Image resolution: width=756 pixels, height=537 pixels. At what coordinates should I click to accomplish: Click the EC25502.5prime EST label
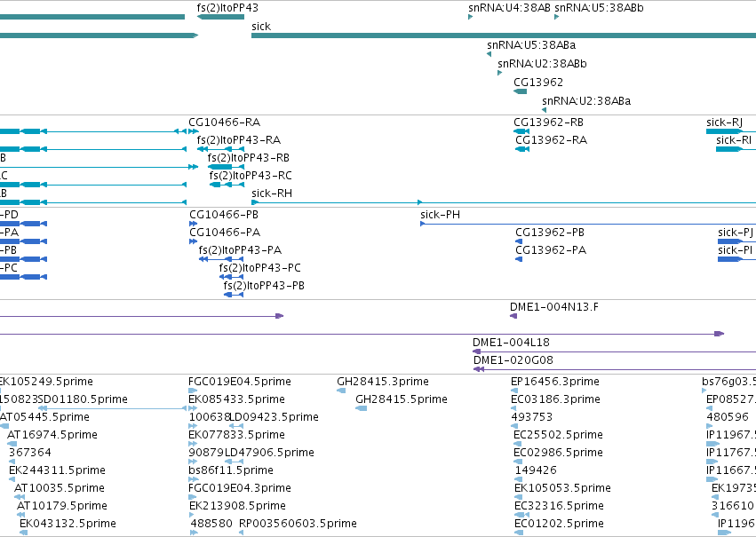click(x=558, y=435)
